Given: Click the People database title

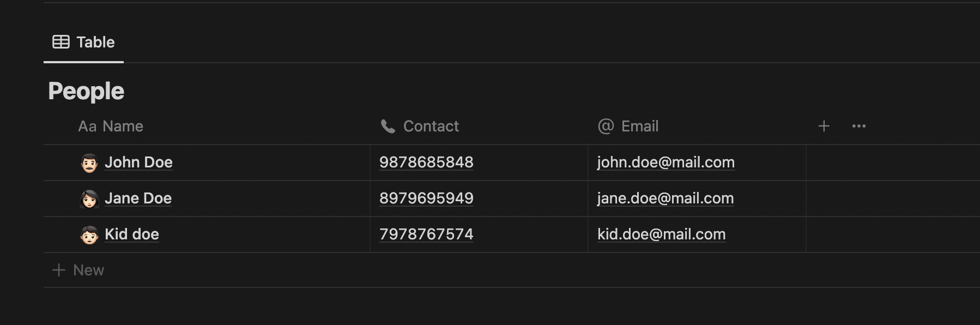Looking at the screenshot, I should (x=86, y=91).
